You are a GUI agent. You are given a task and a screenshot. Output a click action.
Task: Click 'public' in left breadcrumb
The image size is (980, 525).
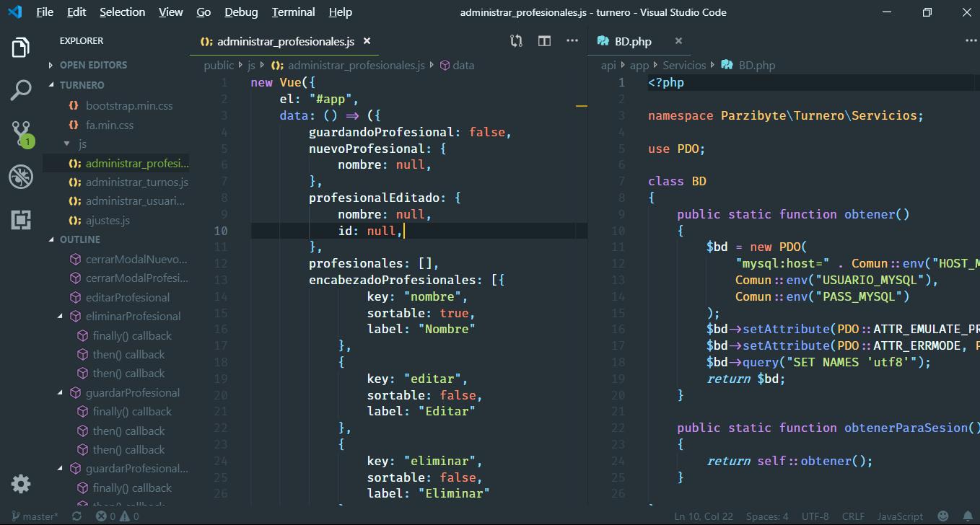point(219,65)
